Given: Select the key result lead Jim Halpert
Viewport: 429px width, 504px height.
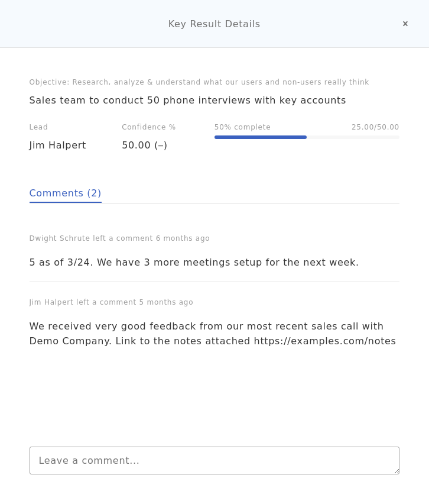Looking at the screenshot, I should 57,145.
